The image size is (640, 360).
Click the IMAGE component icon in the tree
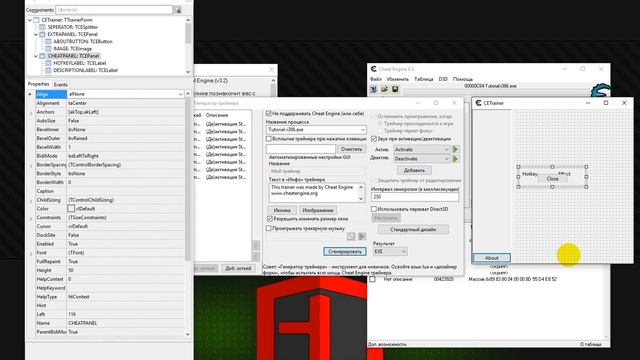pyautogui.click(x=49, y=49)
